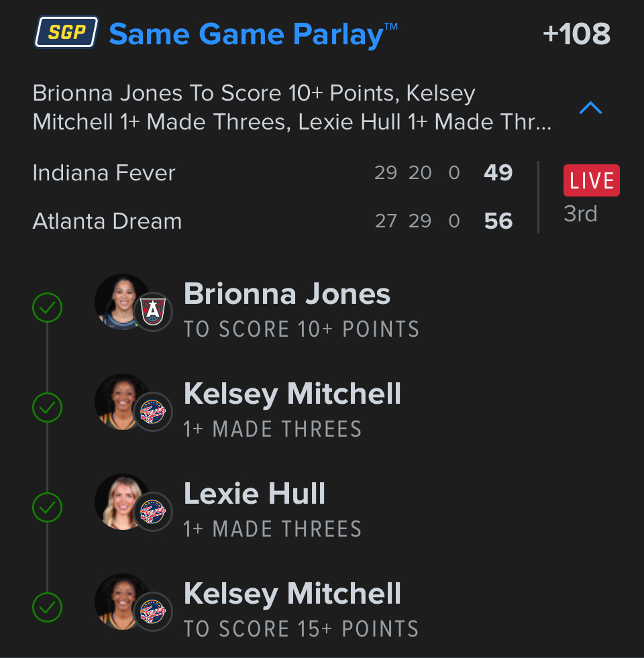The image size is (644, 658).
Task: Click the checkmark for Kelsey Mitchell made threes
Action: pyautogui.click(x=48, y=407)
